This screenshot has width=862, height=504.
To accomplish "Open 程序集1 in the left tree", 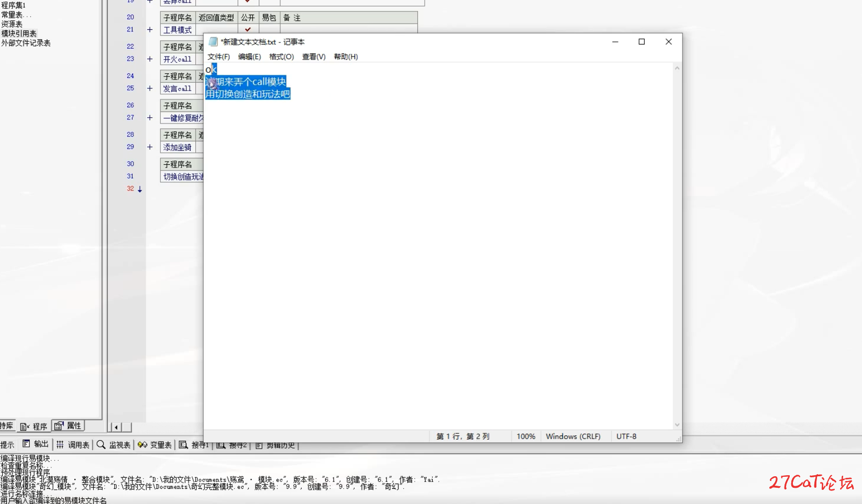I will (x=13, y=5).
